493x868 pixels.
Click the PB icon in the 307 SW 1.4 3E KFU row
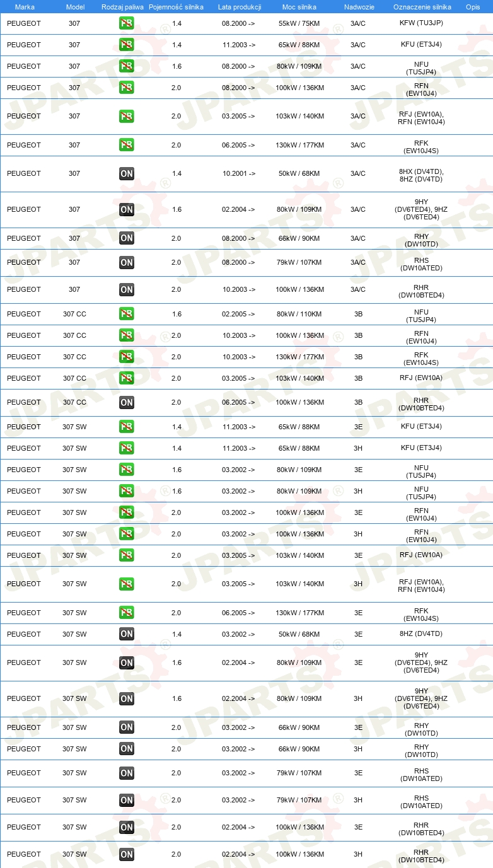[x=127, y=427]
